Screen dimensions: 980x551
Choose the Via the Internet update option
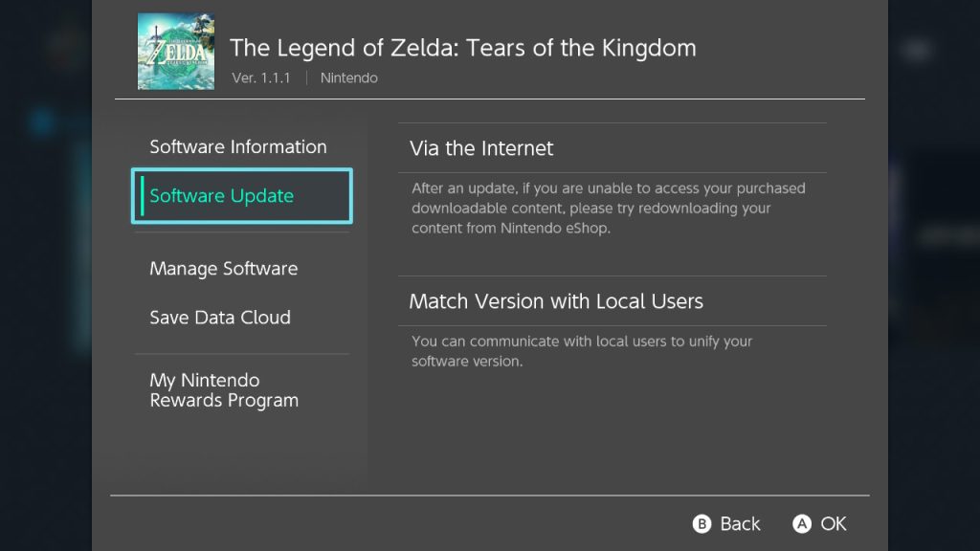[x=481, y=148]
